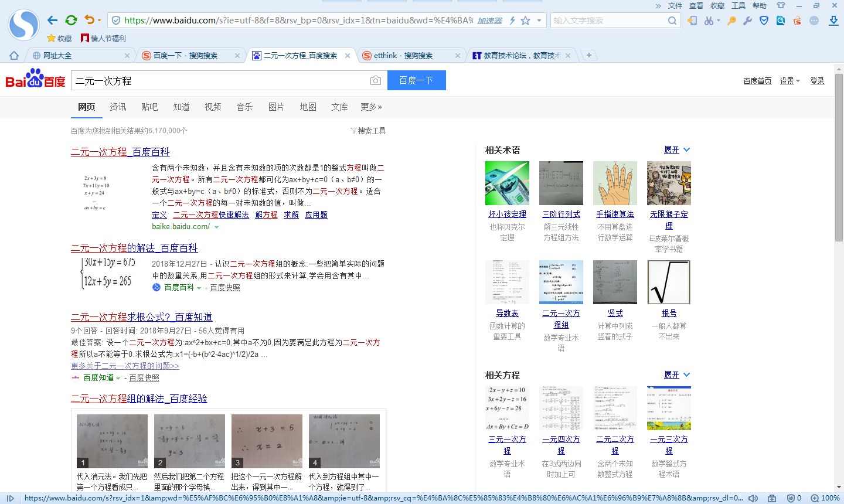Image resolution: width=844 pixels, height=504 pixels.
Task: Click the Baidu logo
Action: (x=35, y=79)
